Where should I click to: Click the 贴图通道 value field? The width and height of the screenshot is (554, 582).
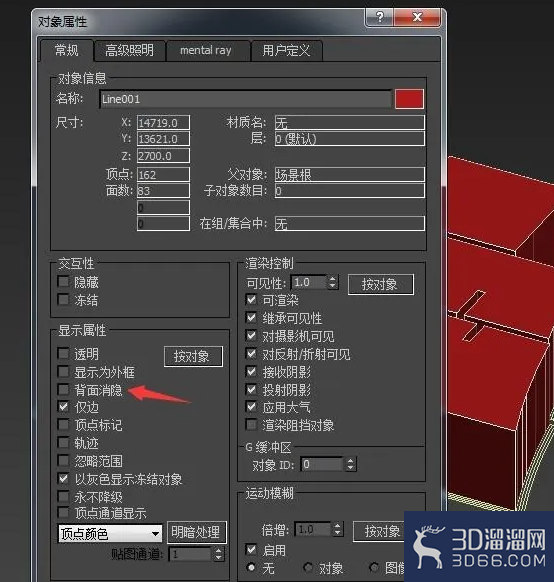click(x=190, y=555)
